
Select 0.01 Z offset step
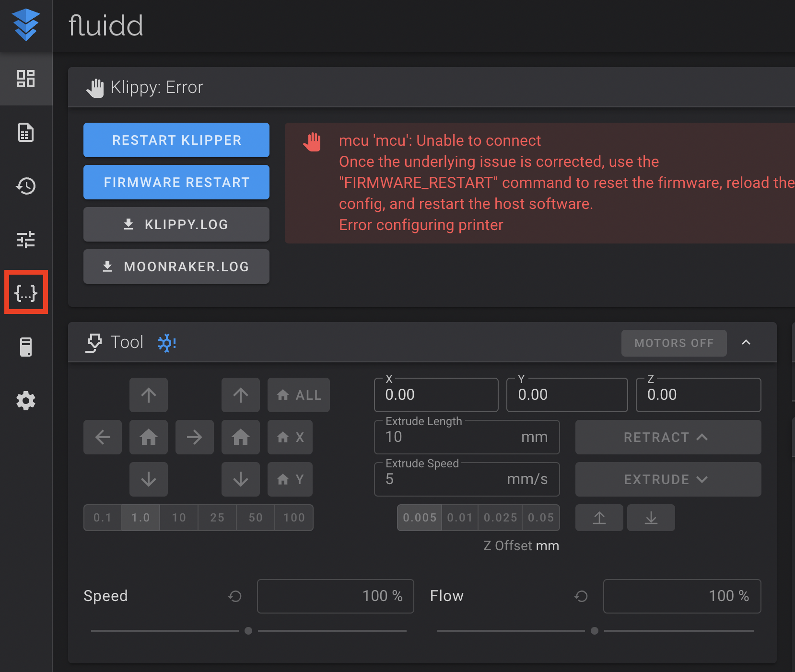pos(460,518)
